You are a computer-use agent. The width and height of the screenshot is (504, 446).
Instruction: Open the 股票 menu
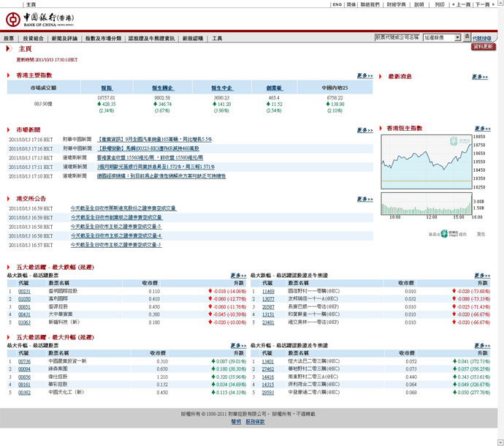click(x=9, y=38)
